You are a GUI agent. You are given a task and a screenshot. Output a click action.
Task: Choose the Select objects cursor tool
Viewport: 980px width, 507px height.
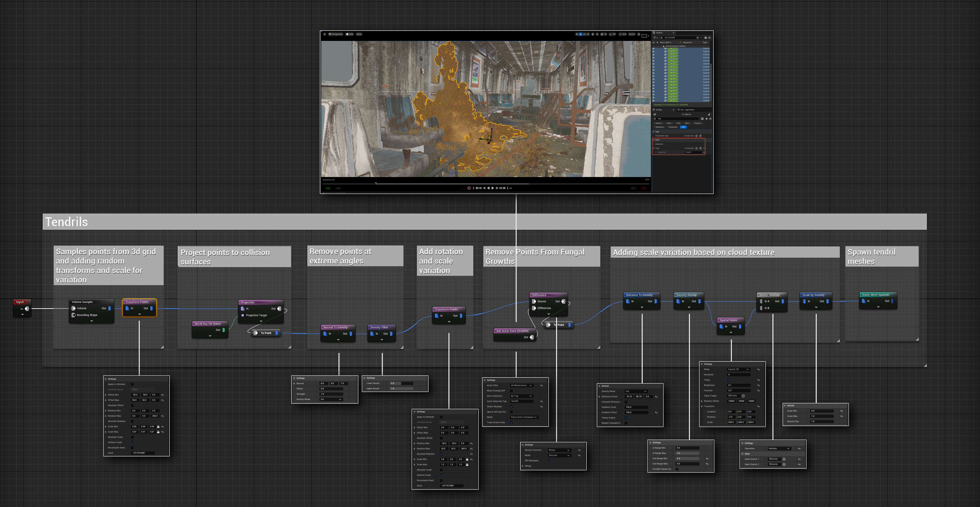coord(577,34)
